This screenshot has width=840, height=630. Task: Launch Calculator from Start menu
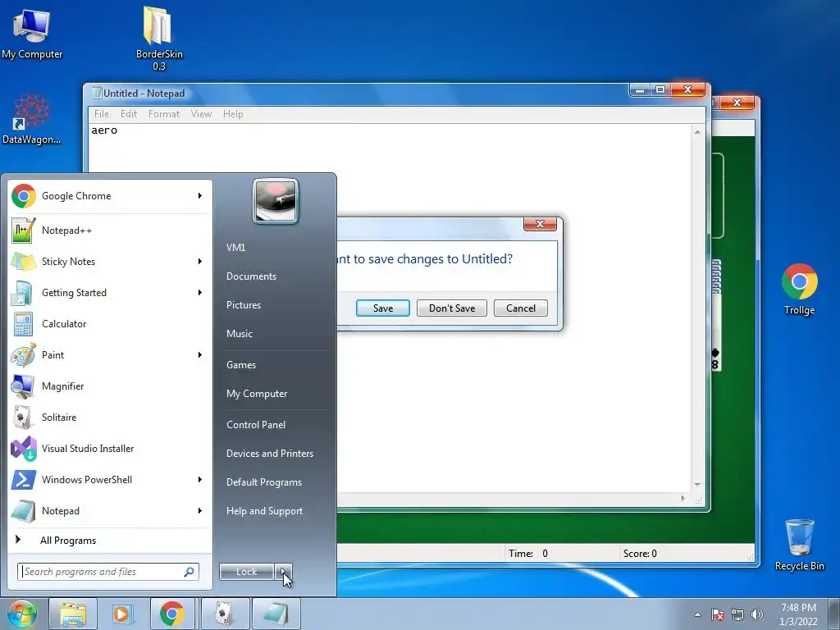pyautogui.click(x=109, y=323)
